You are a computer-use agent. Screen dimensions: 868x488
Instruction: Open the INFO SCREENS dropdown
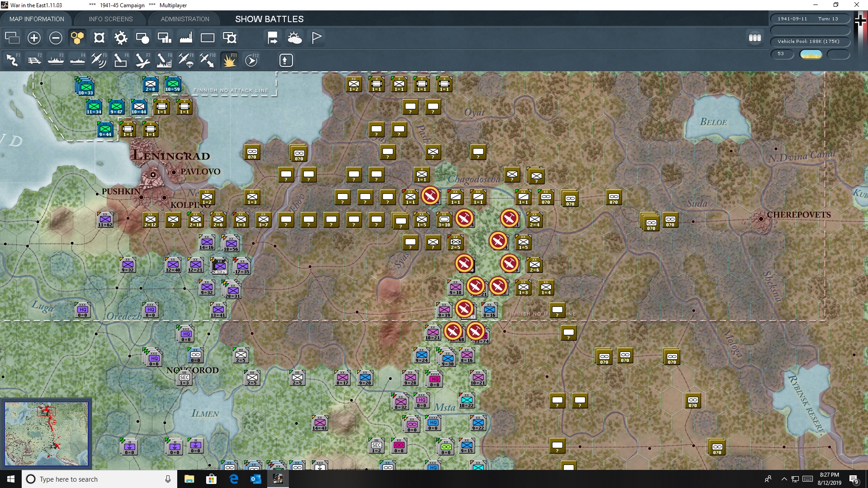pos(110,19)
